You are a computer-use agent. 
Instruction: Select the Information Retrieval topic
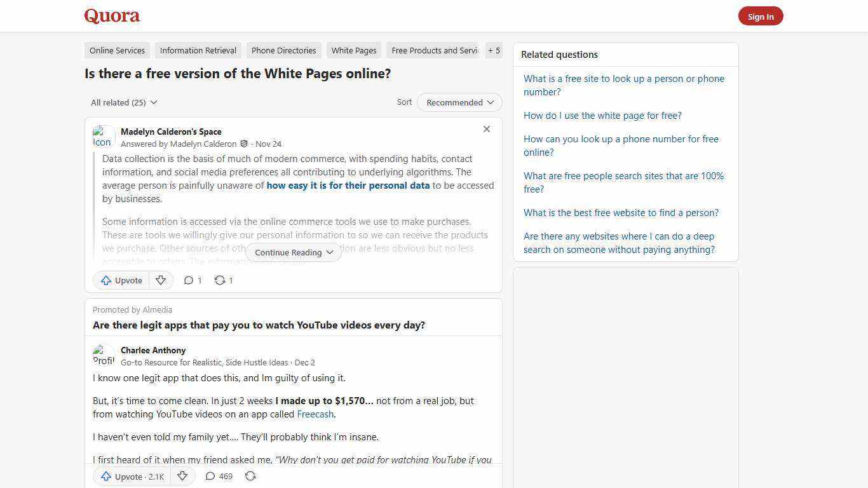(198, 50)
